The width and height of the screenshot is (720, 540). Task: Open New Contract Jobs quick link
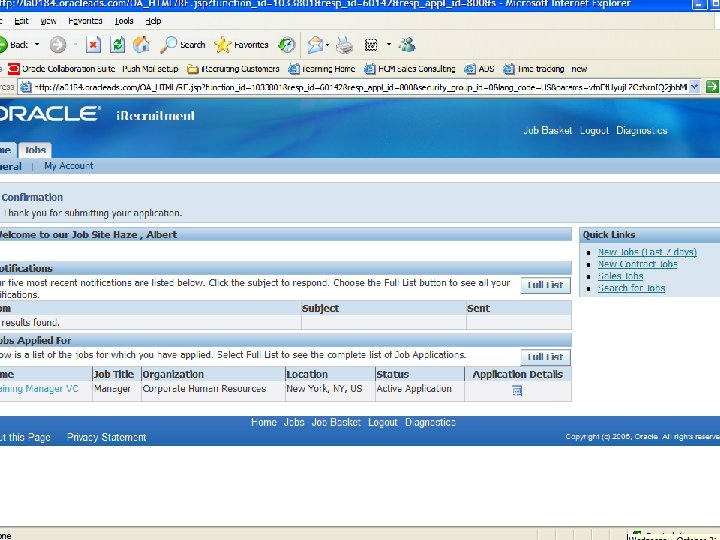pos(637,264)
